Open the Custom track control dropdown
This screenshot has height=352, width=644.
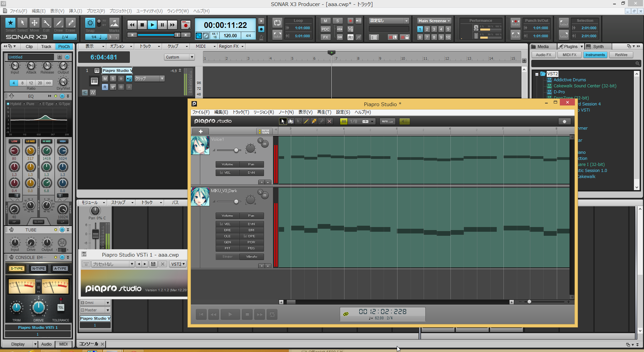click(179, 57)
